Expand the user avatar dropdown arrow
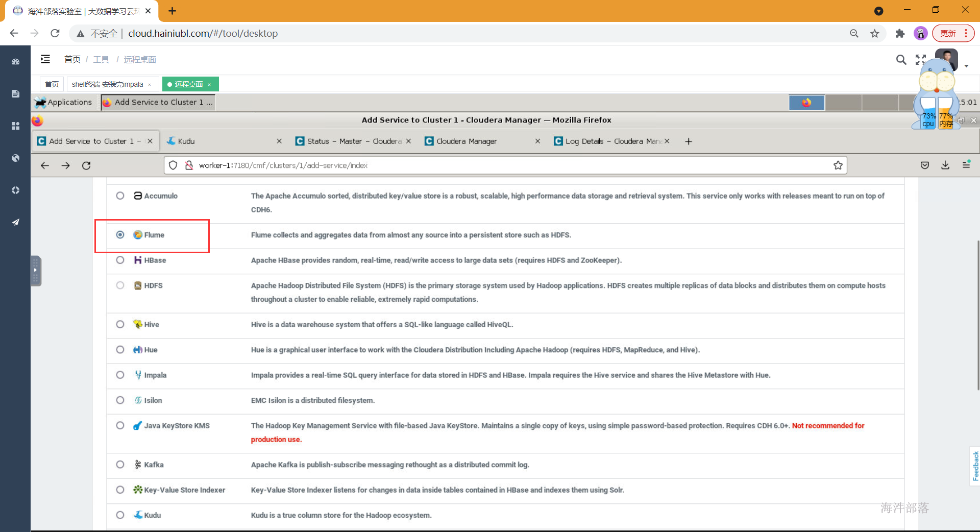This screenshot has width=980, height=532. (x=966, y=66)
